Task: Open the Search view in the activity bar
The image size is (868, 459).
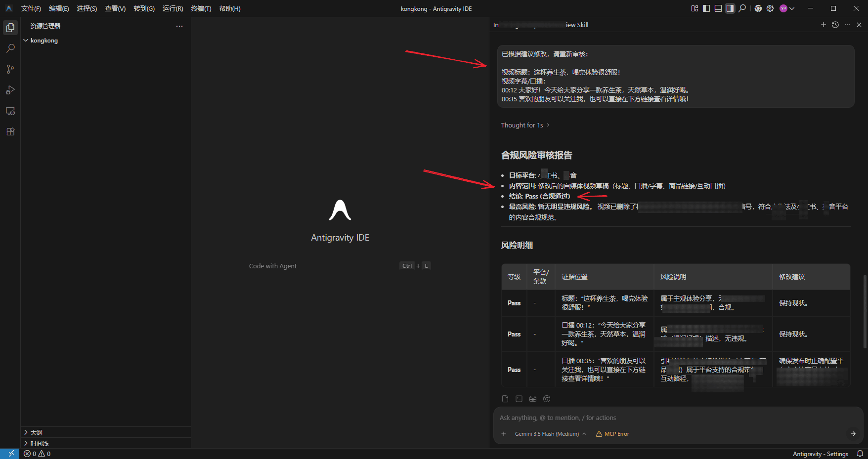Action: pyautogui.click(x=10, y=48)
